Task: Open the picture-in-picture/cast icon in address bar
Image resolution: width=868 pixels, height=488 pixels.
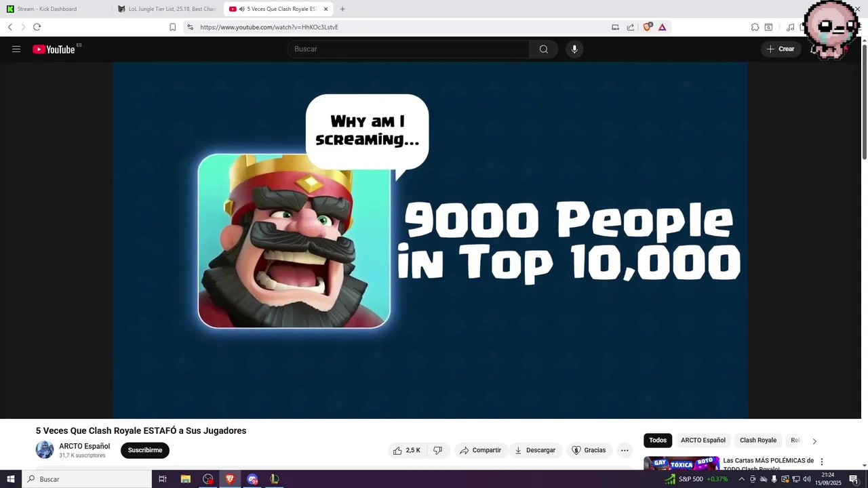Action: [x=615, y=27]
